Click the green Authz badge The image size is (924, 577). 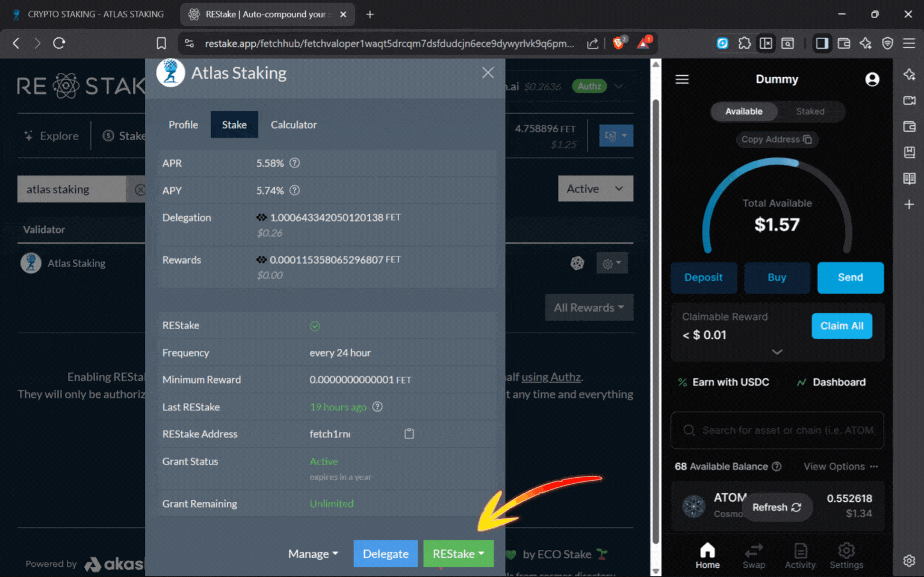[589, 86]
